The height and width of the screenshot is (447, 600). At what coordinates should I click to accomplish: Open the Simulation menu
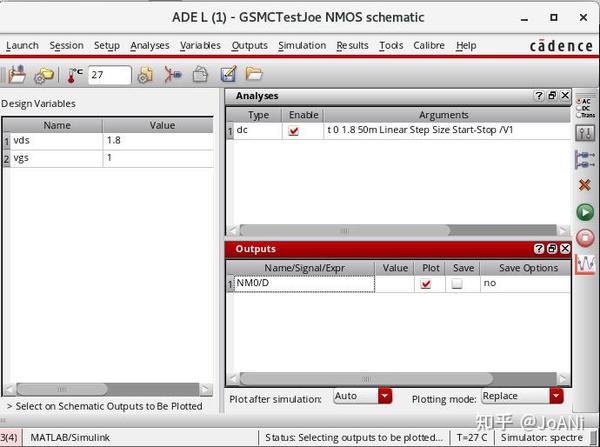(302, 46)
